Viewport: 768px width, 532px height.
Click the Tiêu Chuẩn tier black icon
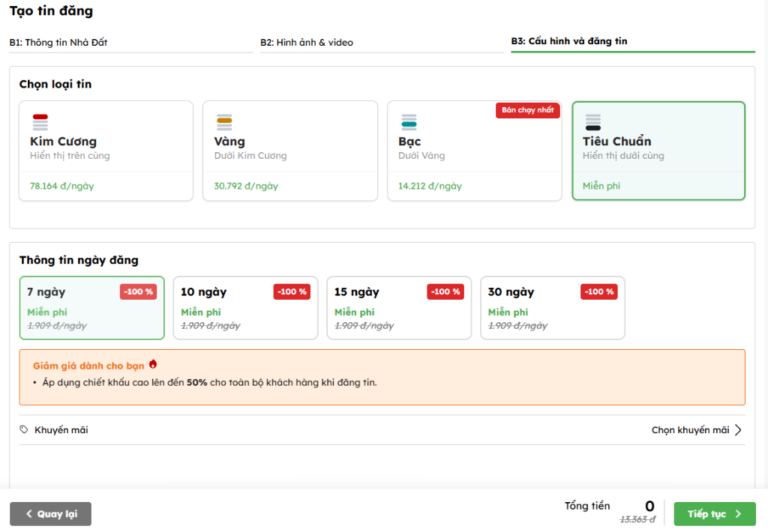point(593,122)
